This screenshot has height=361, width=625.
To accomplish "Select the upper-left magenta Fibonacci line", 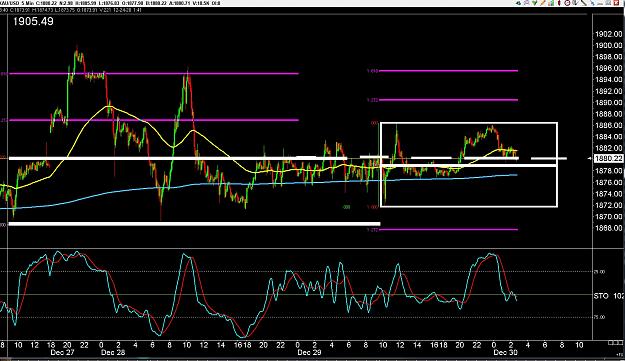I will (x=153, y=73).
